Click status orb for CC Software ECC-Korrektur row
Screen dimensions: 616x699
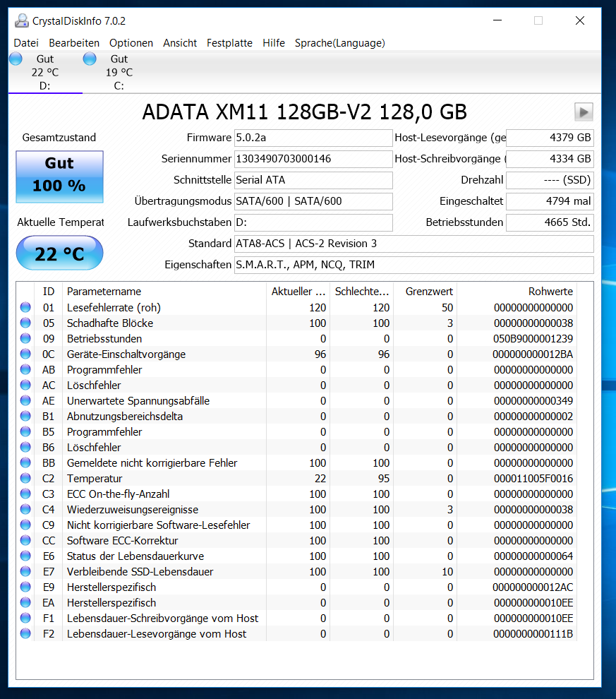25,540
